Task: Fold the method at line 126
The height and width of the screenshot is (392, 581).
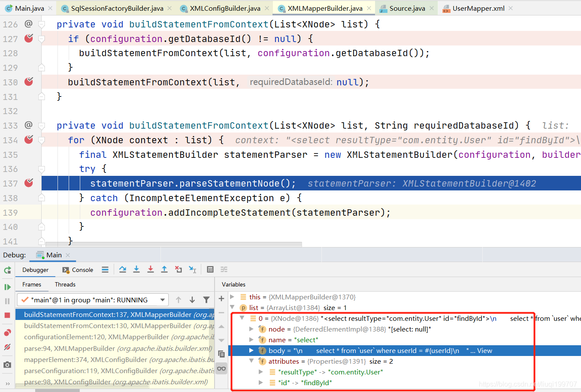Action: 42,24
